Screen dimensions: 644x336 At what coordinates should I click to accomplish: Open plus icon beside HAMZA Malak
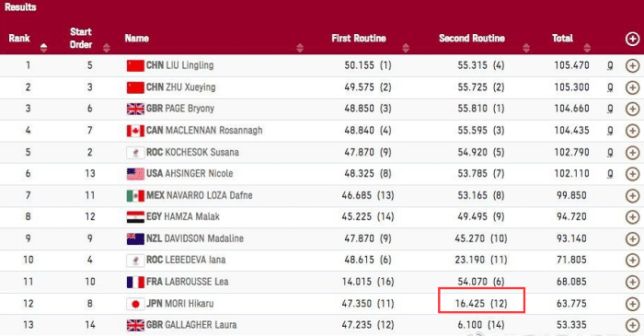coord(633,217)
